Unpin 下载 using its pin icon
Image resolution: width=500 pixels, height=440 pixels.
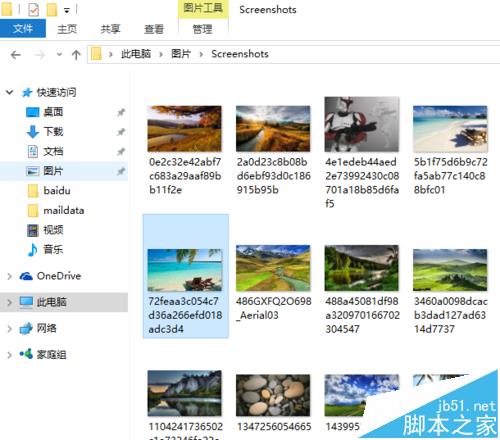pos(121,132)
